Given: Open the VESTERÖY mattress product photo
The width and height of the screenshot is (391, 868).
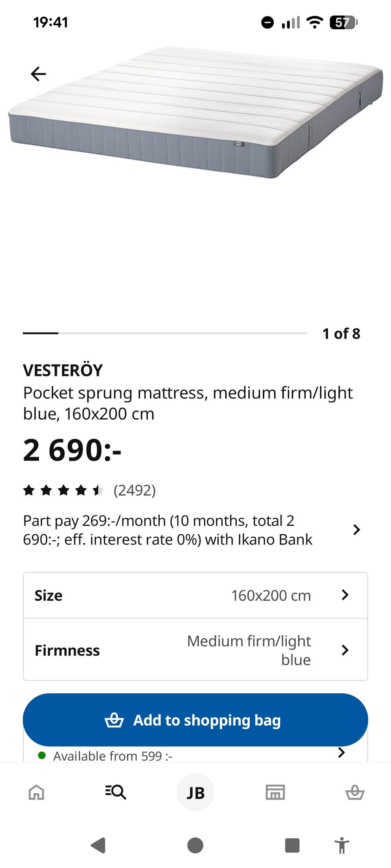Looking at the screenshot, I should tap(195, 114).
